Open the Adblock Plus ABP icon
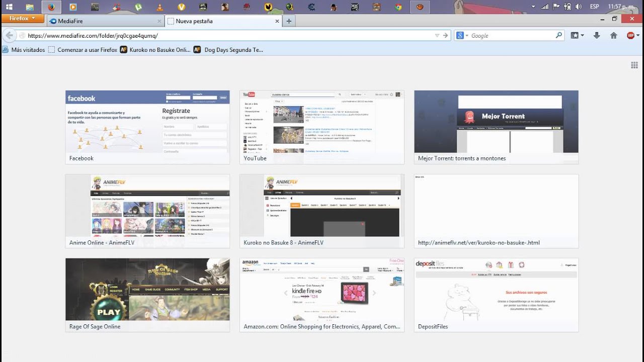 pyautogui.click(x=632, y=36)
